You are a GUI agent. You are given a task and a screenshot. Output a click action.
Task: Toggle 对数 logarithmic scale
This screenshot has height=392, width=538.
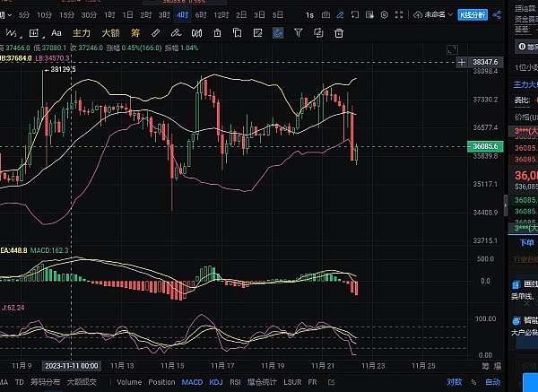(x=455, y=382)
